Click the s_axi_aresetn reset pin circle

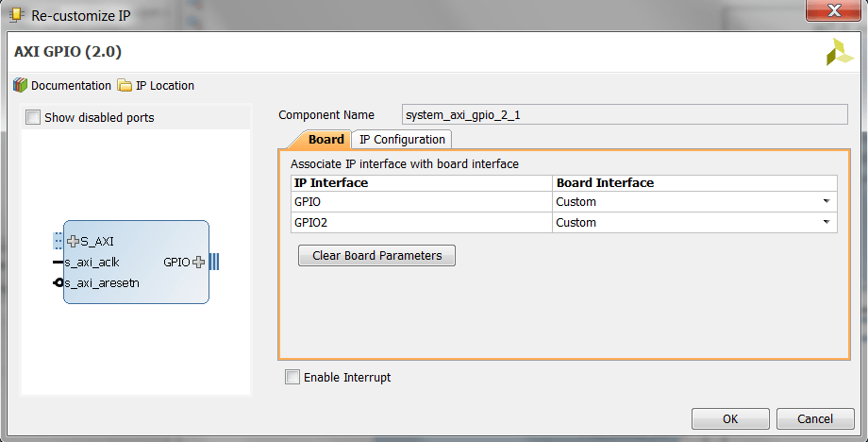coord(58,283)
